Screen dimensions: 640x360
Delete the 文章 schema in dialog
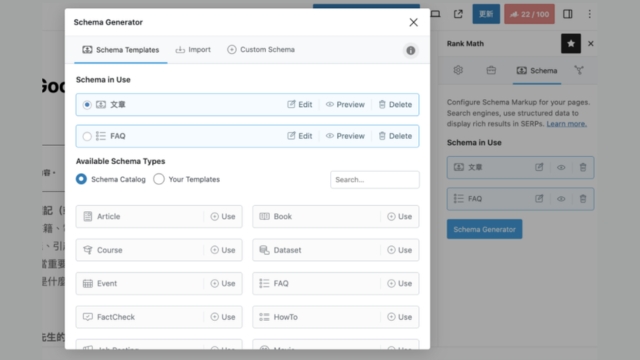tap(395, 104)
